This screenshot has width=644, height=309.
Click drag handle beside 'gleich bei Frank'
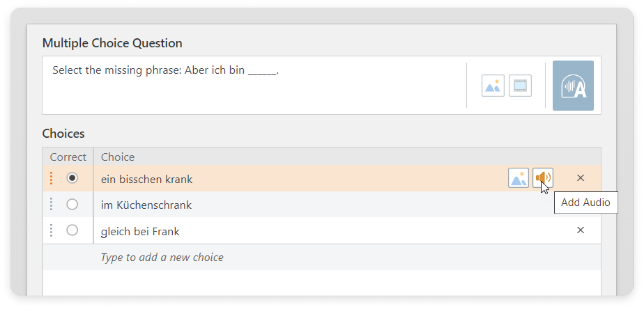coord(52,230)
